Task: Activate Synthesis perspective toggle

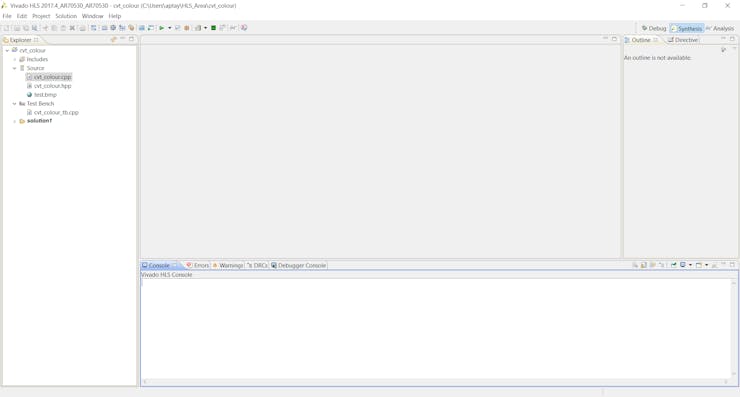Action: (x=687, y=28)
